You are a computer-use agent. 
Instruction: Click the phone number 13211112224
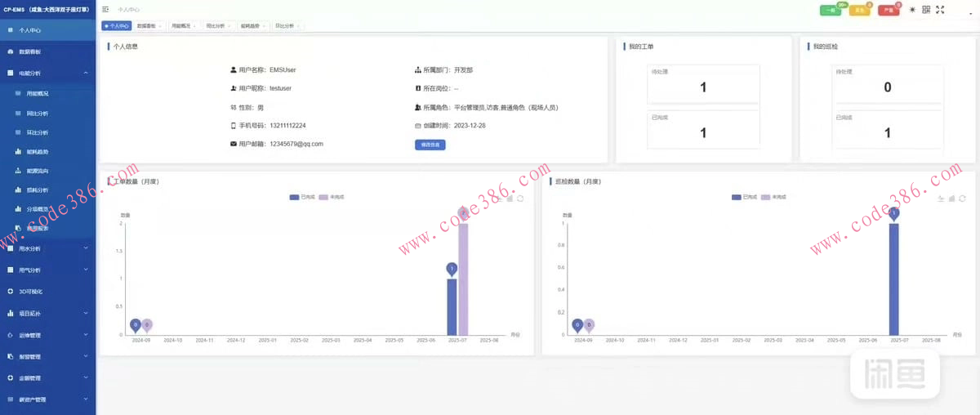coord(287,125)
